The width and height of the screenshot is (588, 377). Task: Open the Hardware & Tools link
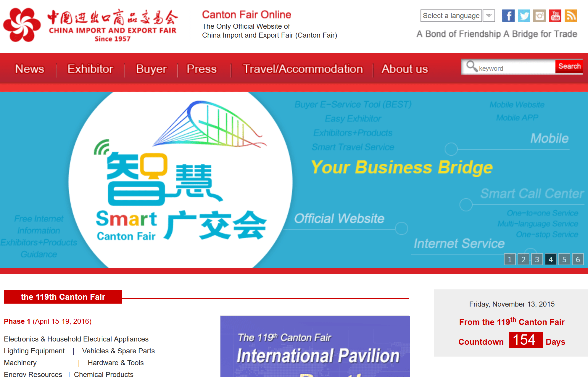(x=115, y=363)
